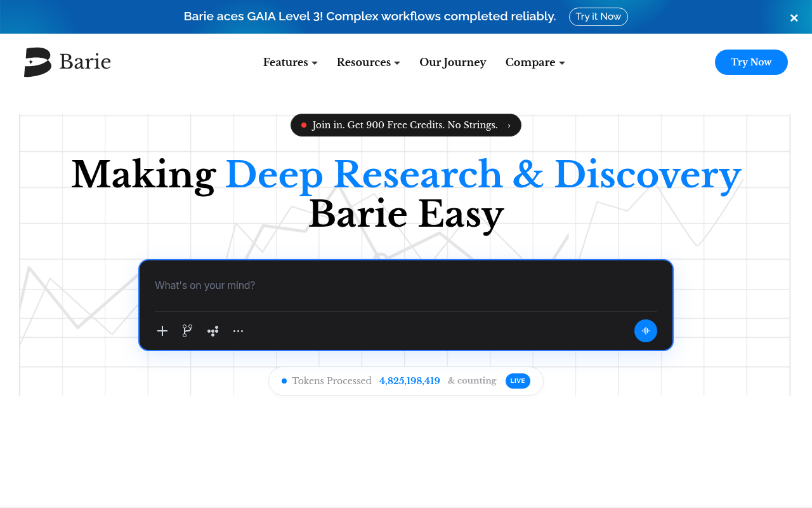Click Try it Now in banner
This screenshot has width=812, height=508.
coord(598,17)
